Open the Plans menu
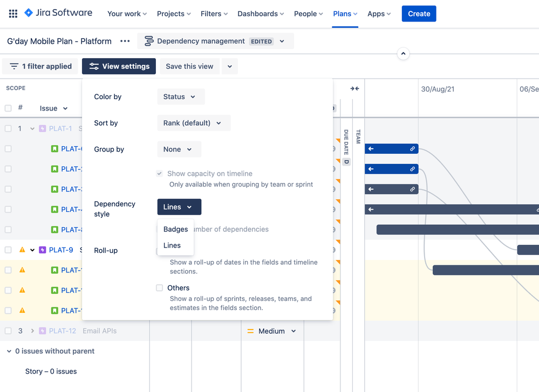The height and width of the screenshot is (392, 539). [x=345, y=13]
